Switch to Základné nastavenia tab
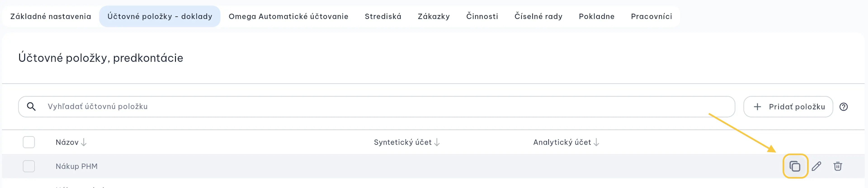 [51, 16]
